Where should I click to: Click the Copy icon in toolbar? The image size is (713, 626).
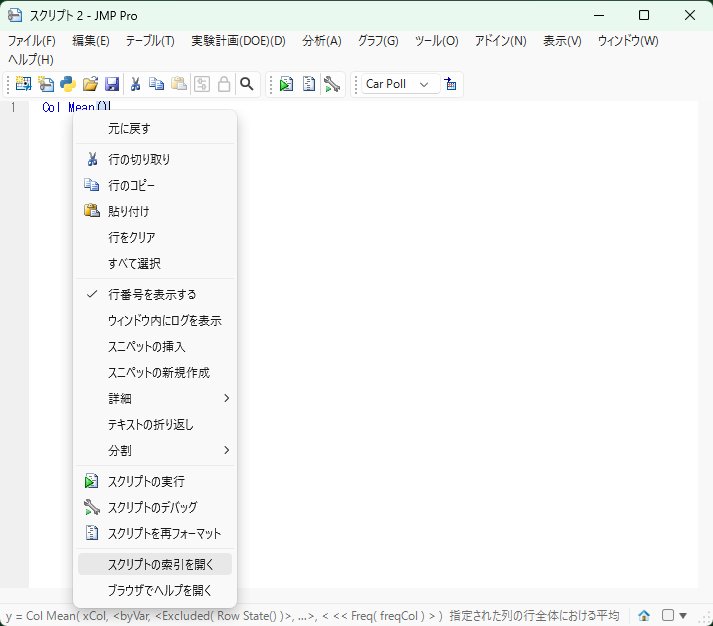(156, 84)
